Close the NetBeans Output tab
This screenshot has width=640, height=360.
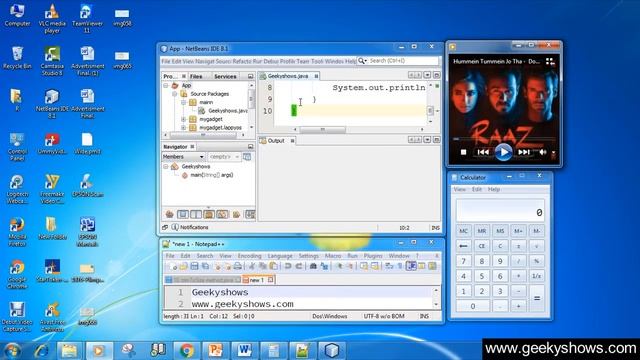click(292, 141)
